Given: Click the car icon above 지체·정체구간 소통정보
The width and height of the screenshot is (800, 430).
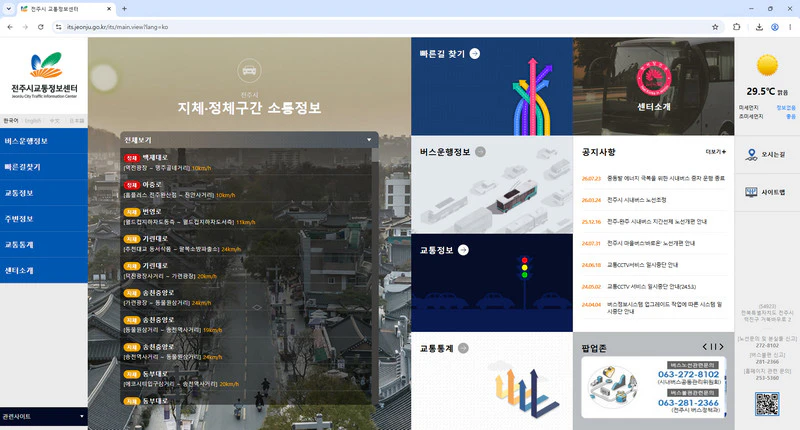Looking at the screenshot, I should 249,71.
